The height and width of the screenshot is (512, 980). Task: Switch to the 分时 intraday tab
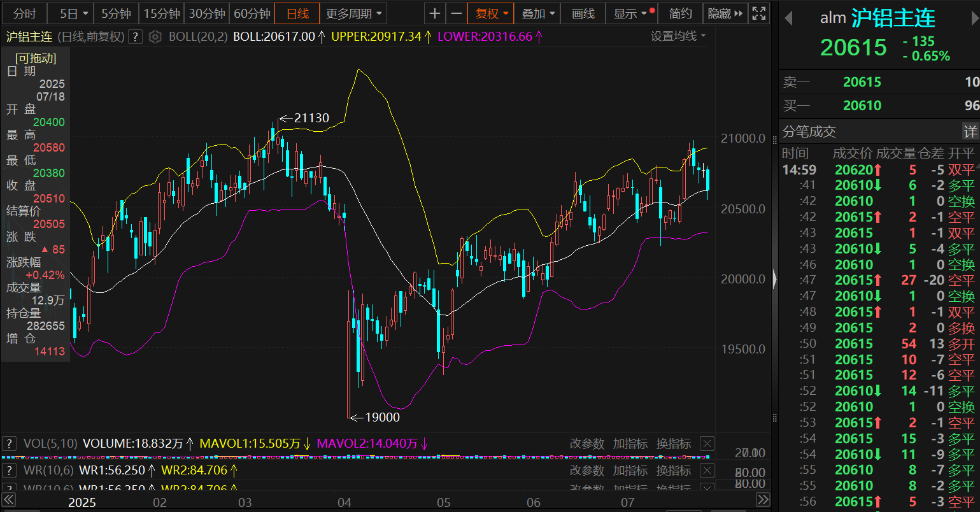(25, 13)
